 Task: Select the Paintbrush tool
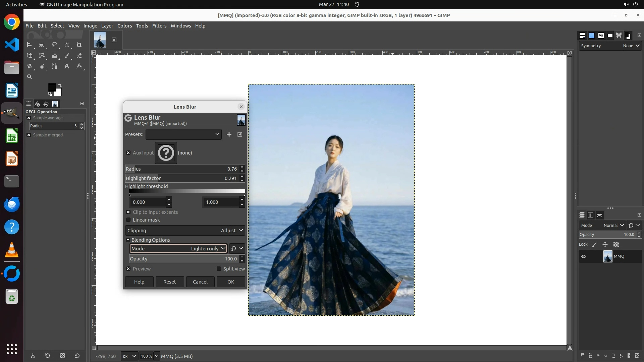coord(67,56)
